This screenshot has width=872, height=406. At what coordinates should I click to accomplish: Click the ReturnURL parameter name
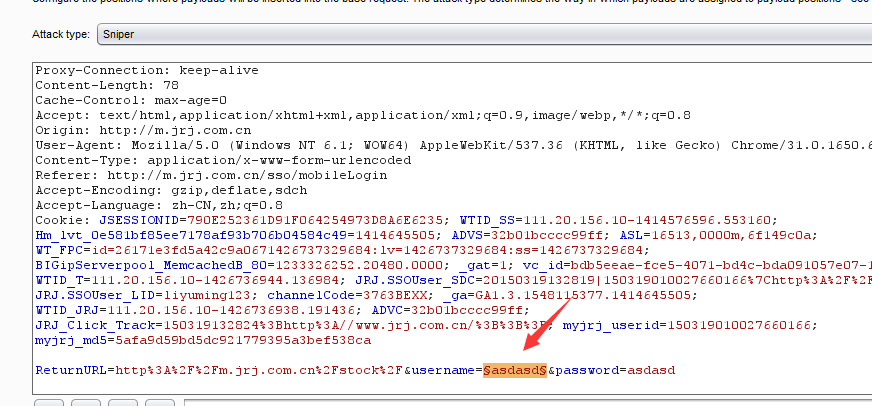click(71, 370)
